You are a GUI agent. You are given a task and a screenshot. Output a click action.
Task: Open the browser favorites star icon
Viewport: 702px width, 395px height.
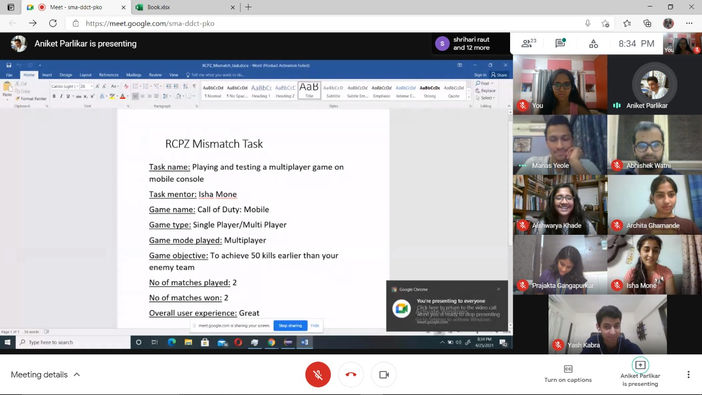[x=627, y=23]
